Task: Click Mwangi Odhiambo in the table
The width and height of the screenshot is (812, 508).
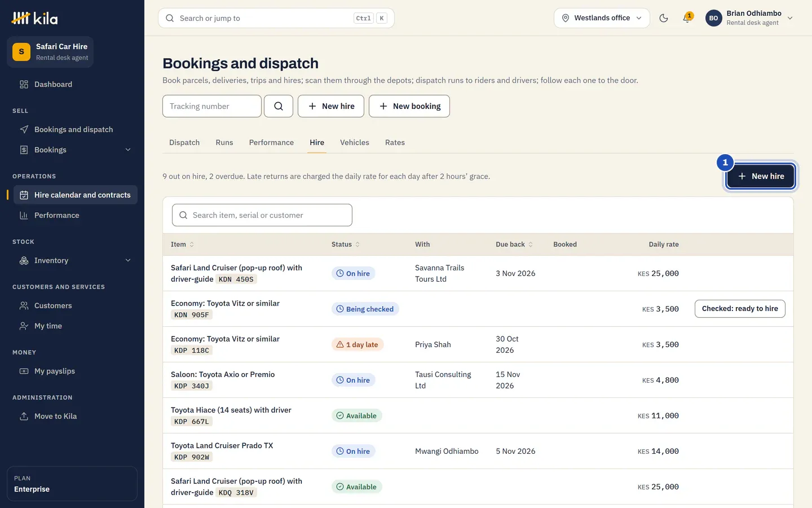Action: pyautogui.click(x=447, y=451)
